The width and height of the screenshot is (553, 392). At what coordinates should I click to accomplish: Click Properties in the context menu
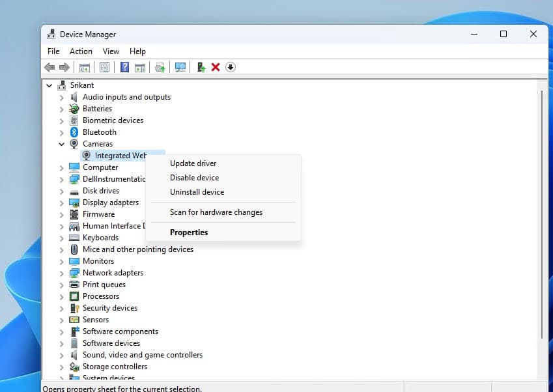coord(189,232)
